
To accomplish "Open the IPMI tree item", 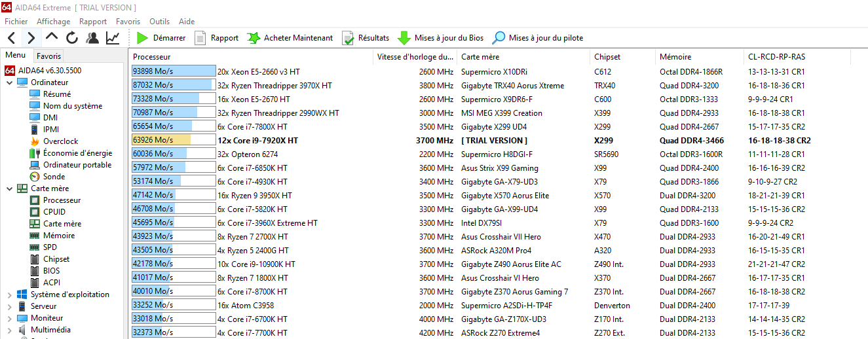I will tap(51, 130).
